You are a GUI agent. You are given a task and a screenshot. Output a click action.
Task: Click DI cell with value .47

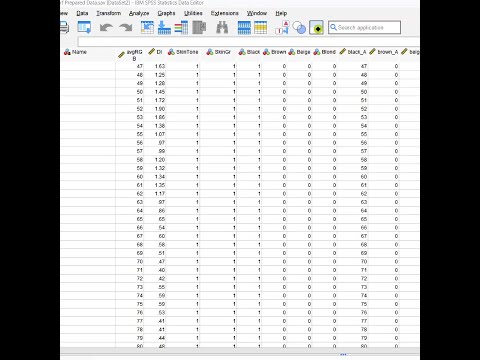(156, 262)
